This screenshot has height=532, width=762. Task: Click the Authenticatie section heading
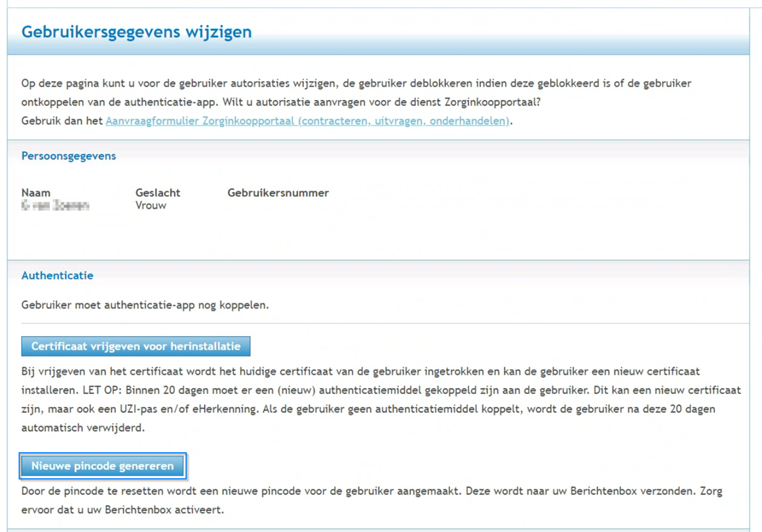coord(58,276)
